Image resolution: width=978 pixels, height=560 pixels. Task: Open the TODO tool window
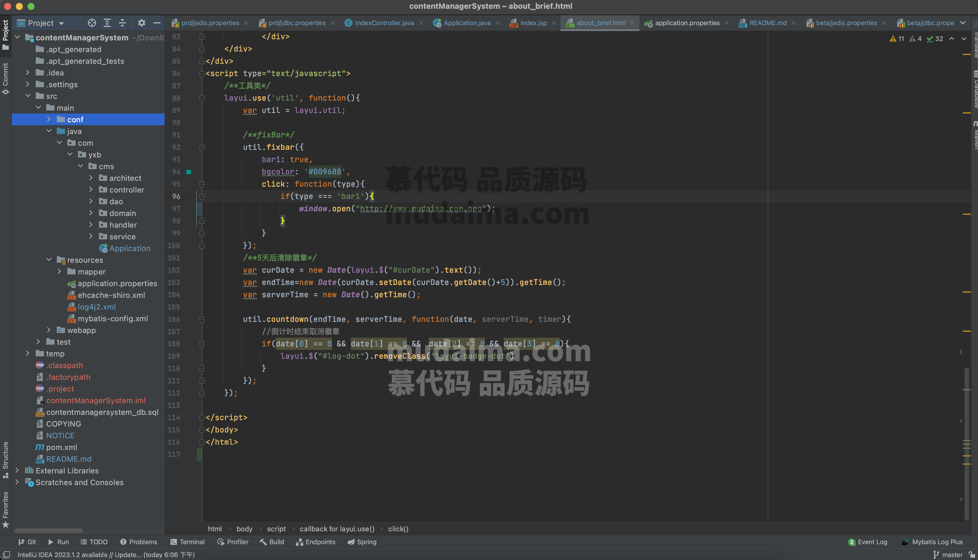point(94,542)
